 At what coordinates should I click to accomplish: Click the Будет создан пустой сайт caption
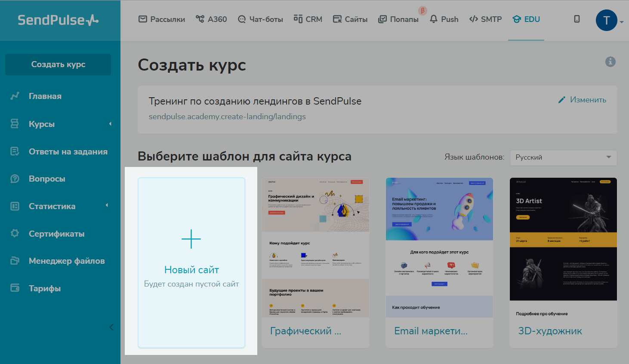tap(191, 284)
